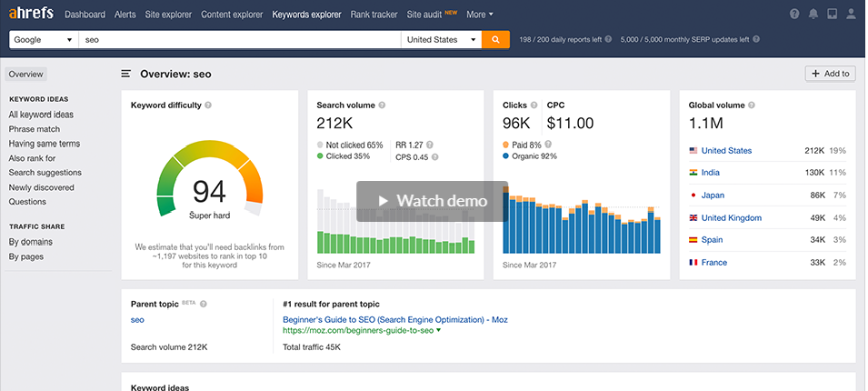Open the Google search engine dropdown
Image resolution: width=868 pixels, height=391 pixels.
tap(44, 39)
